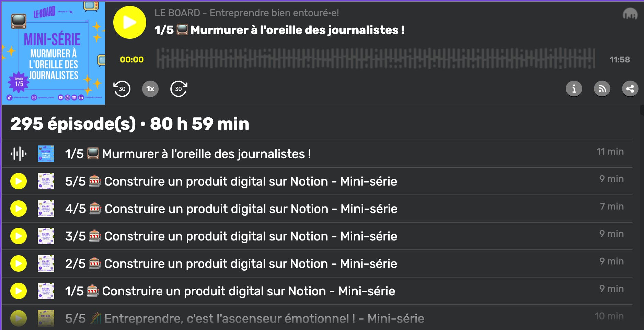Skip back 30 seconds
This screenshot has height=330, width=644.
[121, 89]
